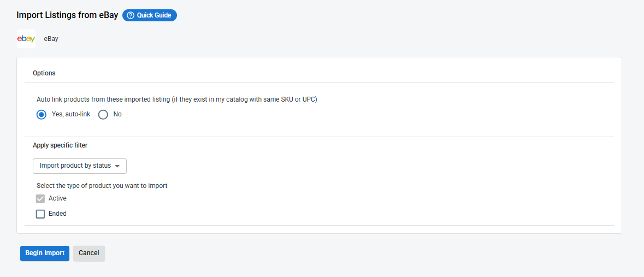
Task: Click the "Options" section title
Action: point(44,73)
